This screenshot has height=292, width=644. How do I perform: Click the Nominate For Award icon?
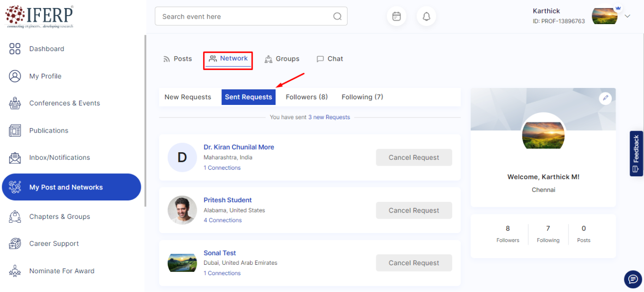pos(15,271)
